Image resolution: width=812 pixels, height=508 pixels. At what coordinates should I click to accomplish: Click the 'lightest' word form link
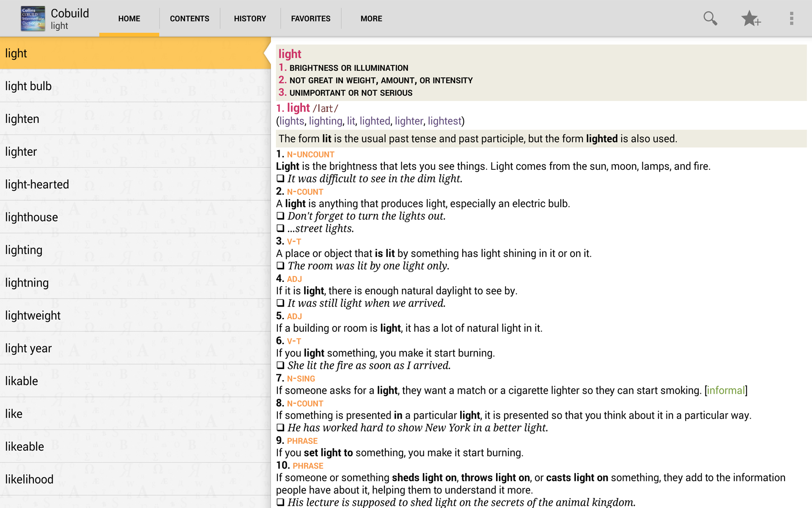[x=444, y=121]
